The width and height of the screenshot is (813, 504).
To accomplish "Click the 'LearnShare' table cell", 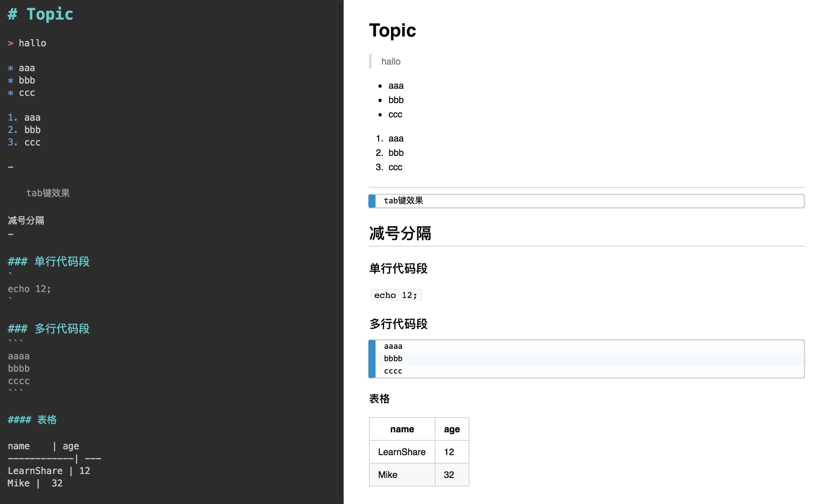I will 402,452.
